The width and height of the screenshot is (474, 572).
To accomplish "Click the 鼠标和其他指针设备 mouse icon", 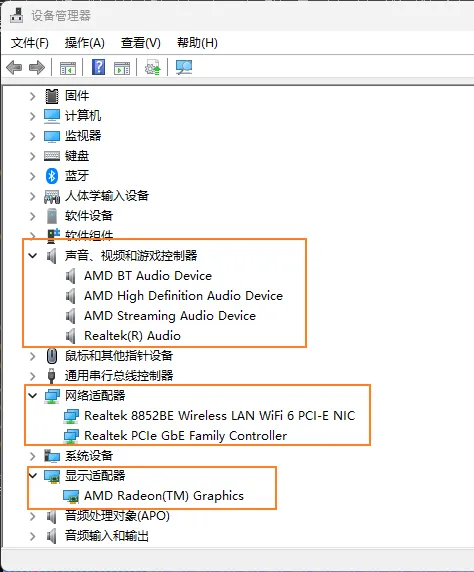I will [x=52, y=356].
